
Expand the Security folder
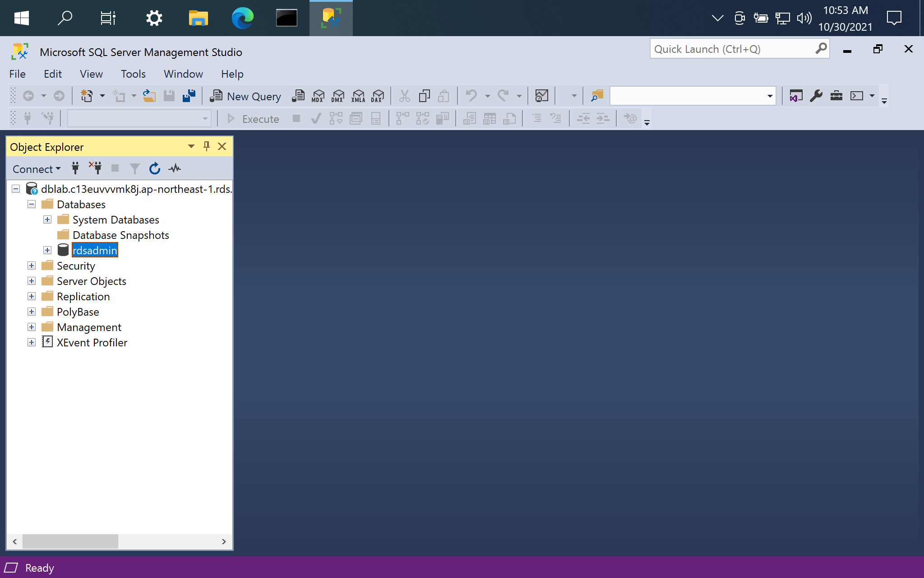31,265
